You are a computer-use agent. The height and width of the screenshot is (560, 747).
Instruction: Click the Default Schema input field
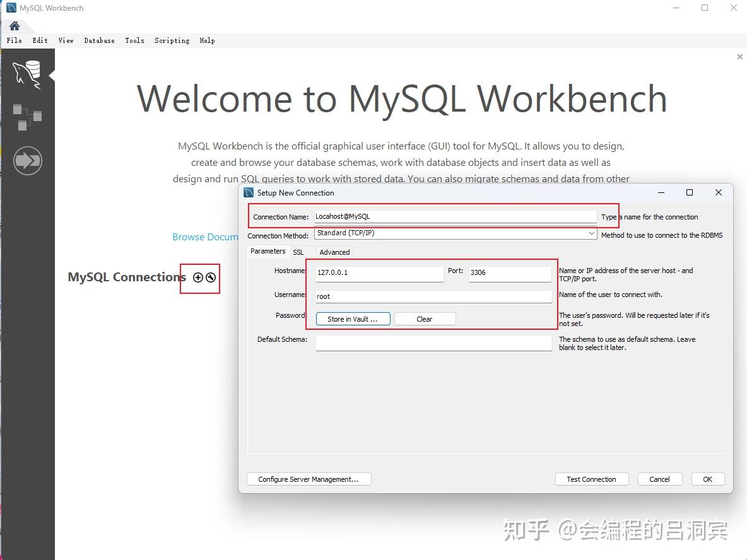(x=434, y=343)
